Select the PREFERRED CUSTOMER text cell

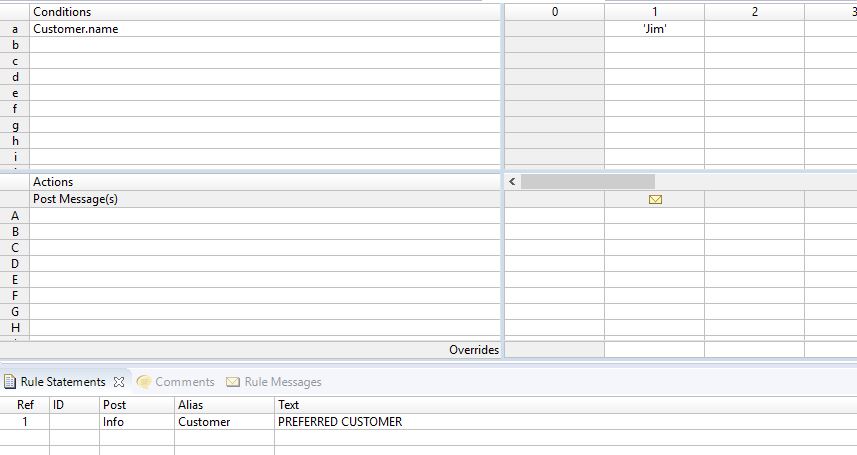click(566, 422)
